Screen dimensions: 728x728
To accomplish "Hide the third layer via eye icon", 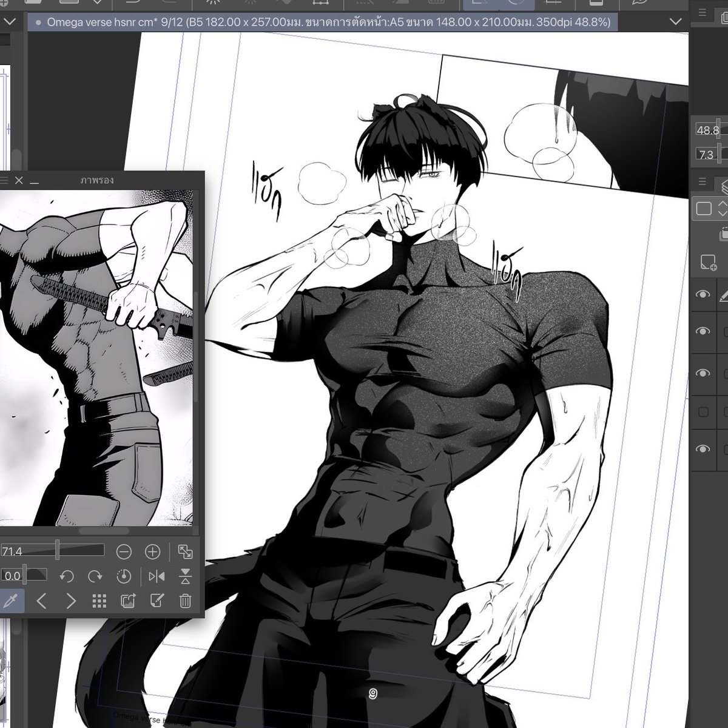I will click(703, 373).
